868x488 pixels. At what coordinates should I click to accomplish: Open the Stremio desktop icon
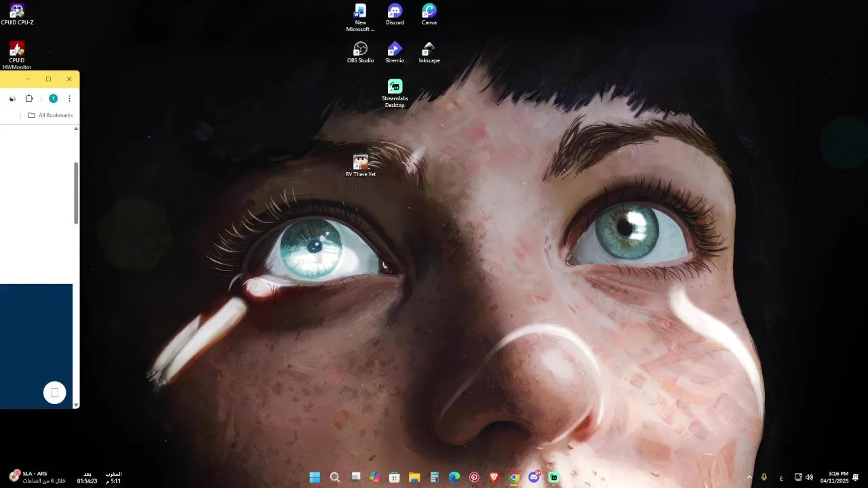click(x=395, y=53)
